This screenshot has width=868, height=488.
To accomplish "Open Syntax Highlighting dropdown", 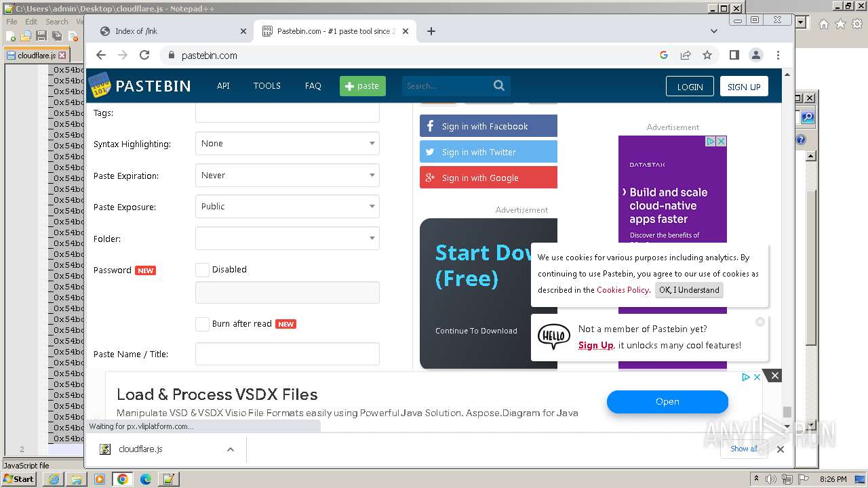I will click(x=288, y=144).
